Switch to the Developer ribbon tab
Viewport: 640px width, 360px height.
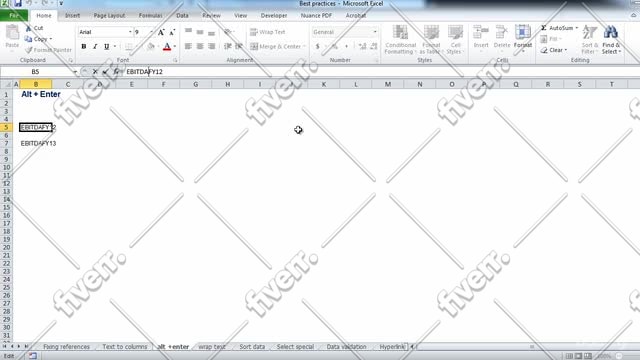pyautogui.click(x=274, y=16)
